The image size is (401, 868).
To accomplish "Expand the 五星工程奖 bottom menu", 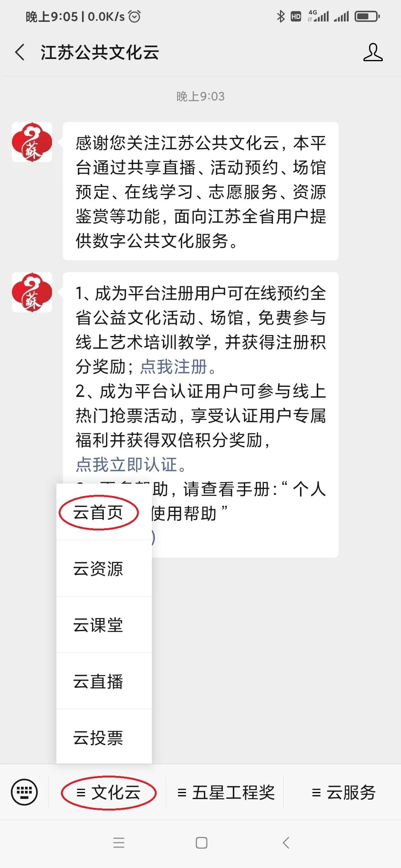I will pos(225,792).
